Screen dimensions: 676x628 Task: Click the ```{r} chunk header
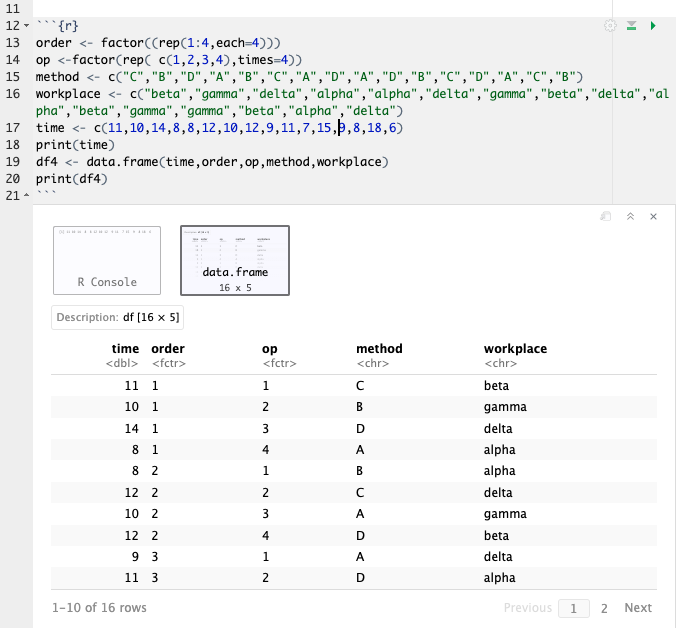coord(57,26)
